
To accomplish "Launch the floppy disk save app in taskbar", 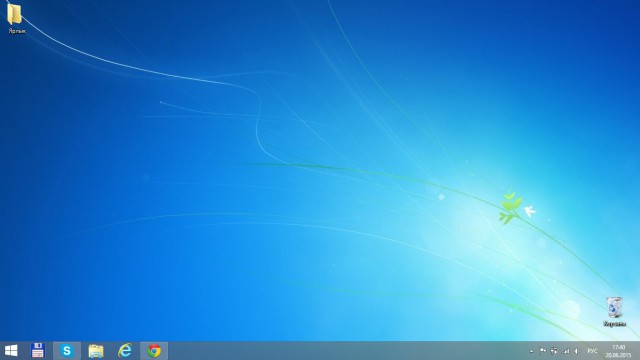I will tap(38, 351).
